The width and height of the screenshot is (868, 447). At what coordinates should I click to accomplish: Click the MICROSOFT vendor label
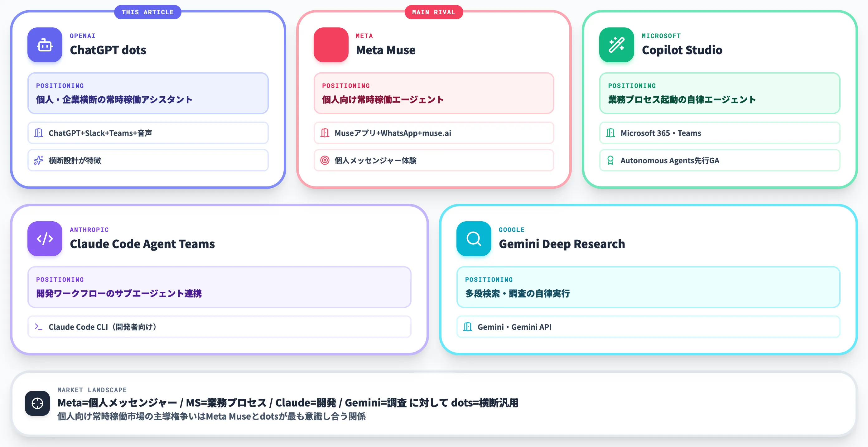(661, 36)
